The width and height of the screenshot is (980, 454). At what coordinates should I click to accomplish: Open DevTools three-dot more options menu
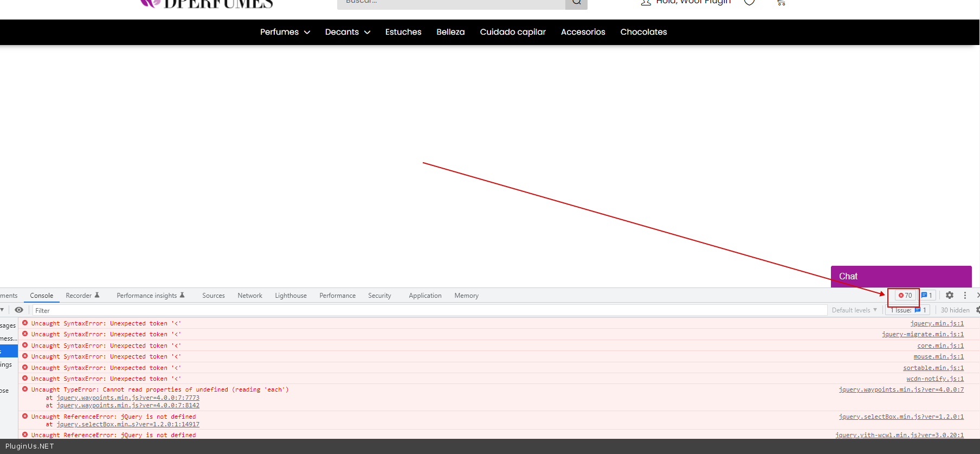[x=965, y=295]
